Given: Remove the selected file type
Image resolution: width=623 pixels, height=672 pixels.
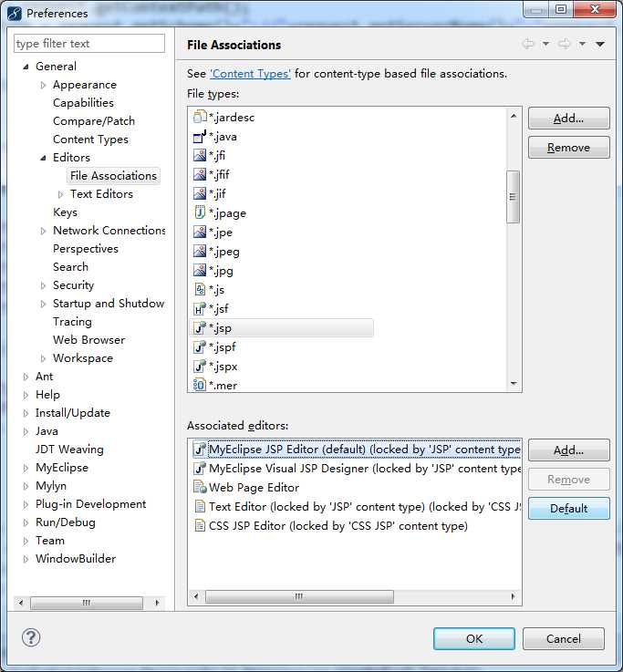Looking at the screenshot, I should pyautogui.click(x=568, y=148).
